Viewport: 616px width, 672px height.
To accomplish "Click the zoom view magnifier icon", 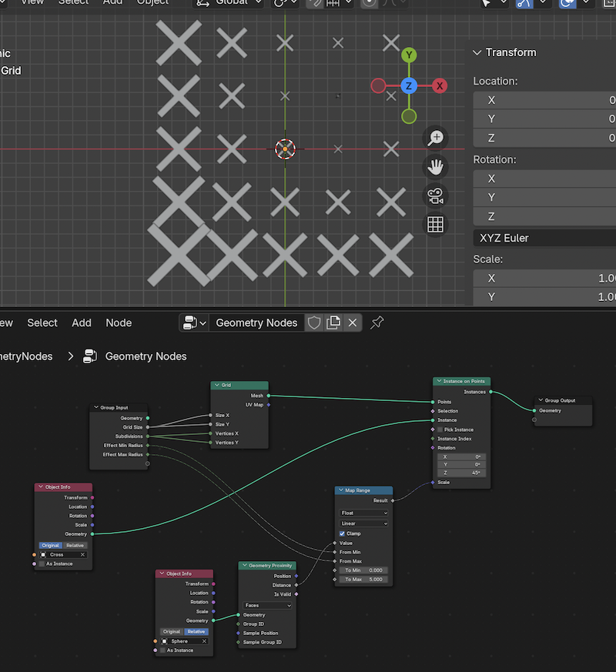I will click(436, 138).
